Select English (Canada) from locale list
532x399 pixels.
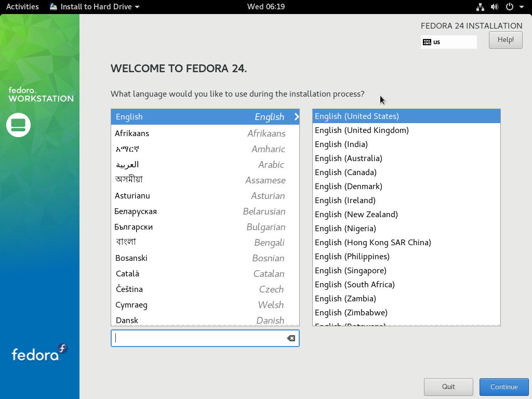[345, 172]
